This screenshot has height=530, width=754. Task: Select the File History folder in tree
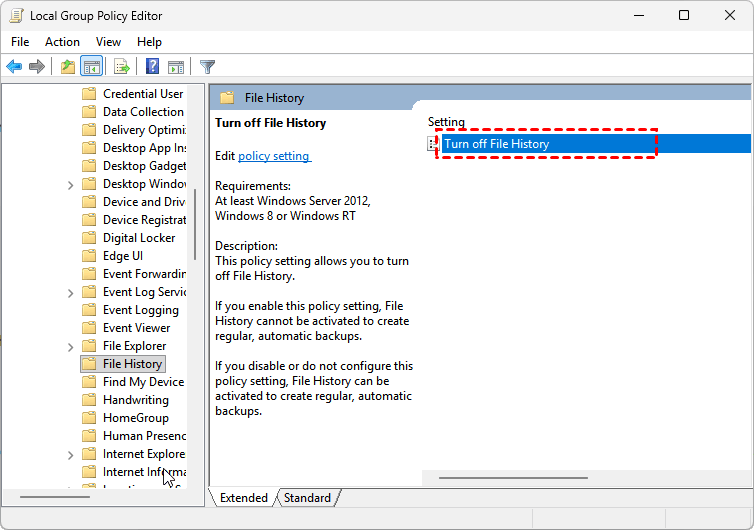tap(131, 364)
